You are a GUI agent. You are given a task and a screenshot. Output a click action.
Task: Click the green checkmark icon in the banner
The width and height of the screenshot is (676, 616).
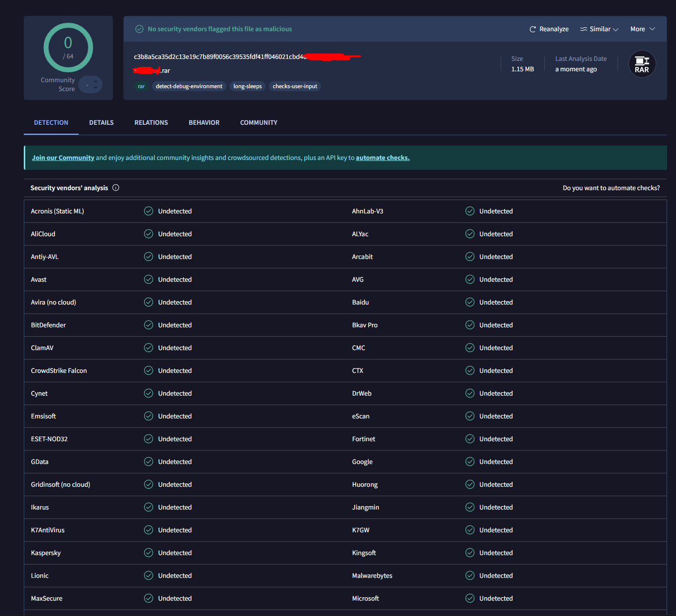[140, 29]
